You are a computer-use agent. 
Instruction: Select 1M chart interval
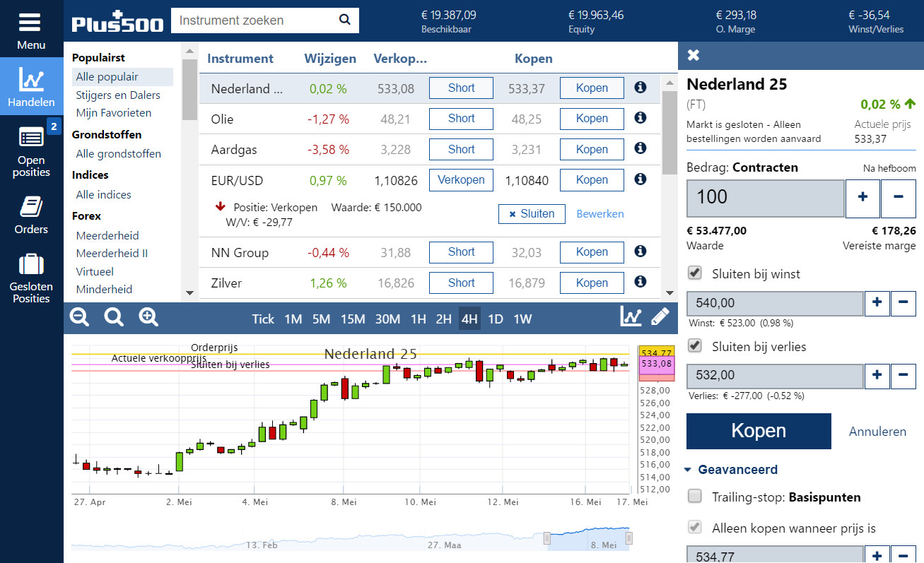tap(293, 319)
